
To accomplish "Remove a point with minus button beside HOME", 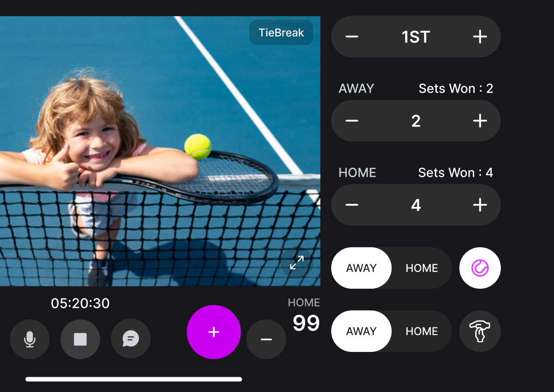I will 266,339.
